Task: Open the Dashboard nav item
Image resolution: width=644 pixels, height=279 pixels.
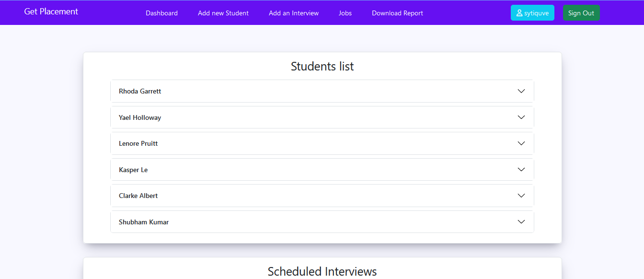Action: point(161,13)
